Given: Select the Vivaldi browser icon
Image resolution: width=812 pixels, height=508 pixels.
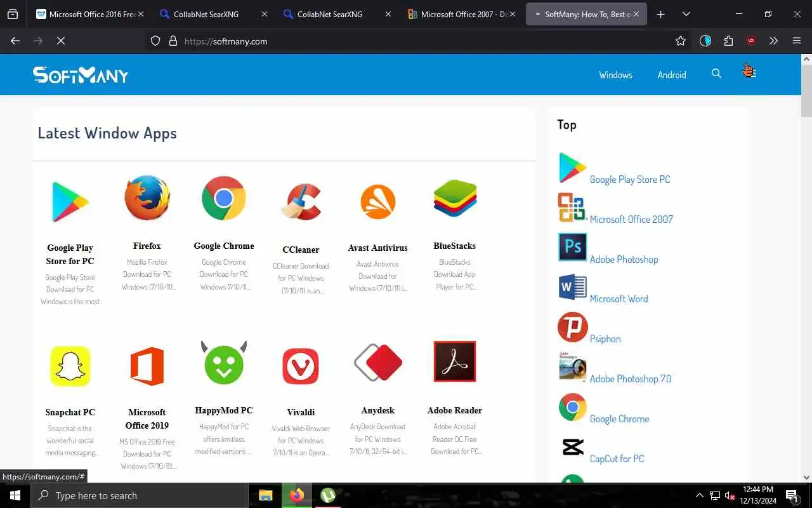Looking at the screenshot, I should pyautogui.click(x=301, y=366).
